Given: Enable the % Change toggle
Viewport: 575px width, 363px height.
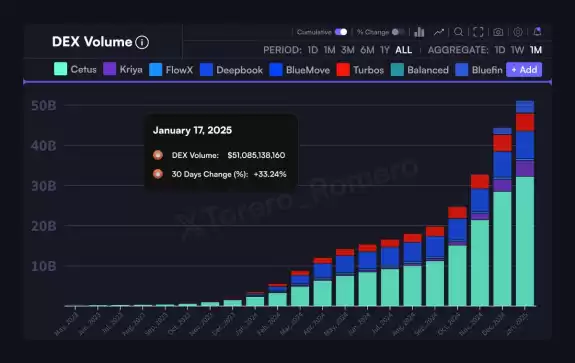Looking at the screenshot, I should (398, 32).
